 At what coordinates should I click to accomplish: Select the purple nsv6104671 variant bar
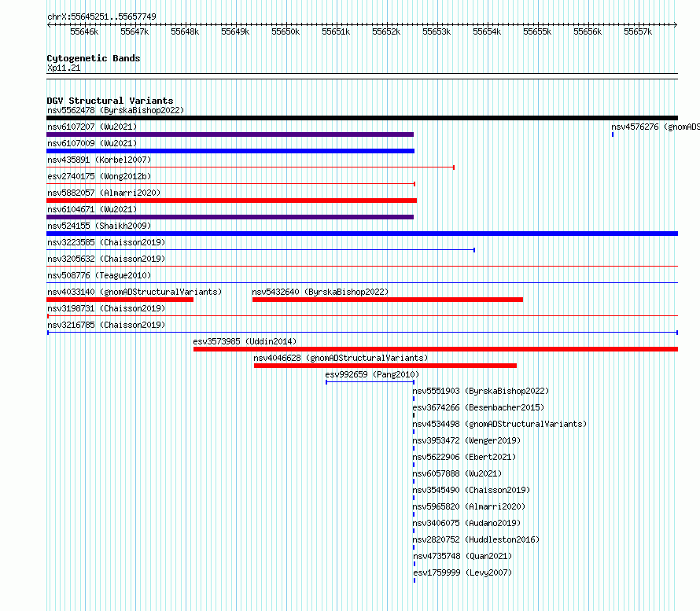coord(230,217)
